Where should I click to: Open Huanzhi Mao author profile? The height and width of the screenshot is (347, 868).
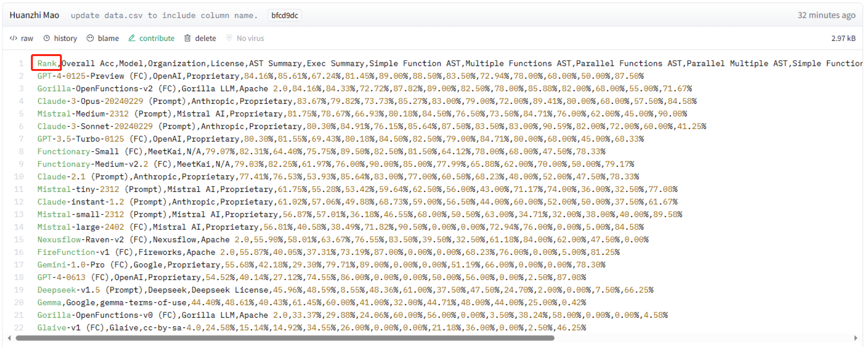coord(34,15)
